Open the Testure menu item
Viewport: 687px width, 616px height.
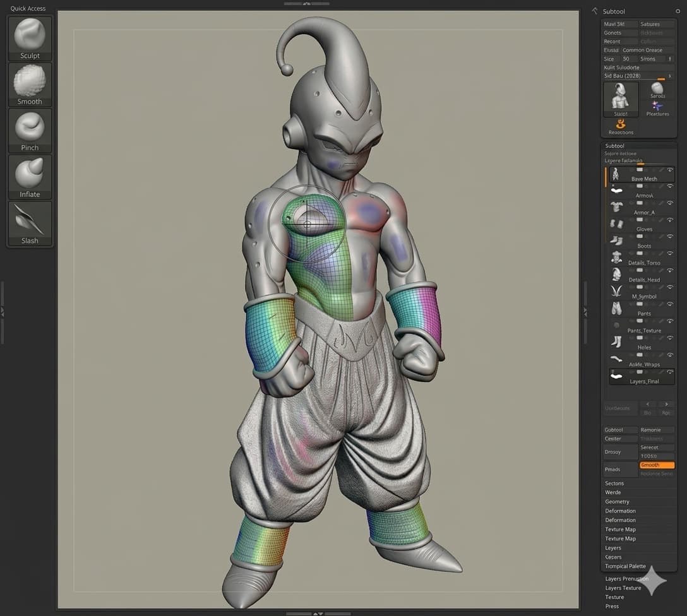[614, 597]
